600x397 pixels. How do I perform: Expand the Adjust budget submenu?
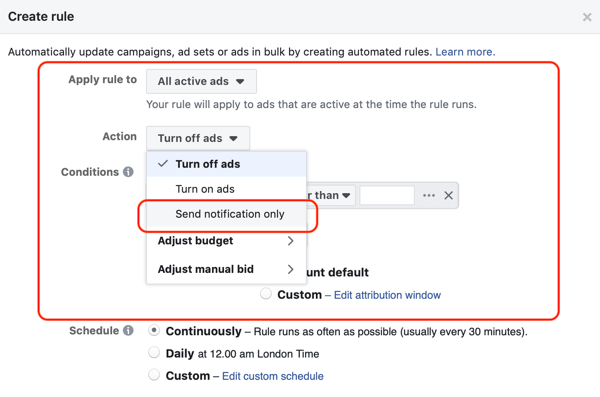(226, 241)
